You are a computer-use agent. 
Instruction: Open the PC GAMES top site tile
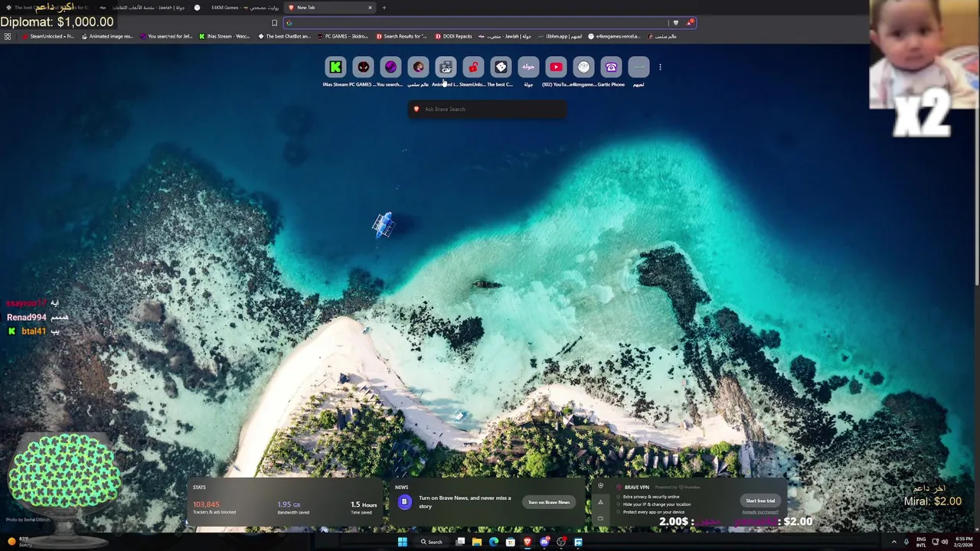pos(363,67)
